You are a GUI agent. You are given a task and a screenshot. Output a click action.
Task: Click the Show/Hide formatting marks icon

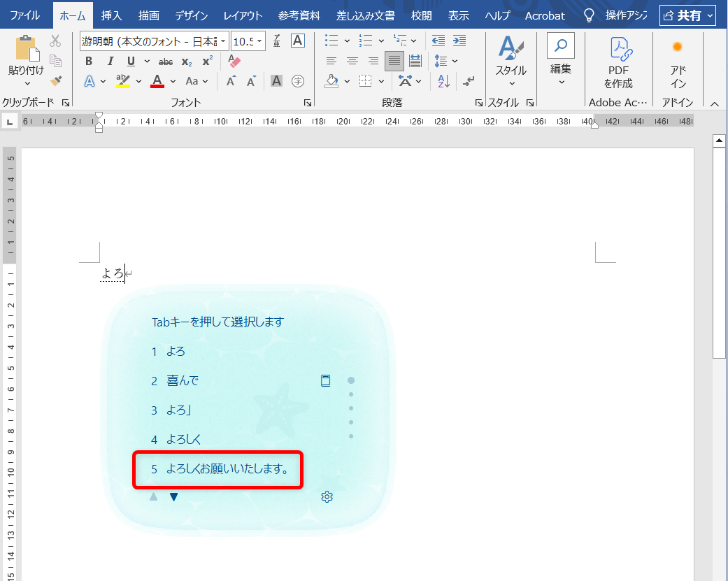click(469, 81)
